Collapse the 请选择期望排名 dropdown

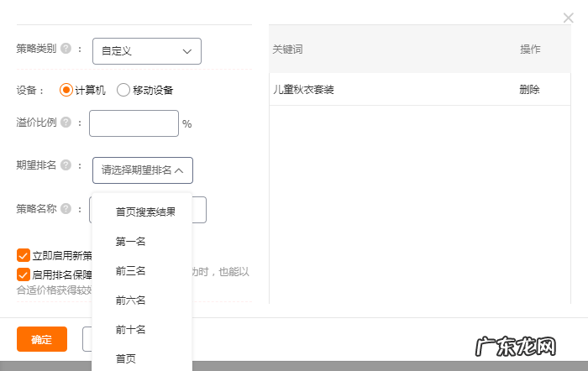coord(143,170)
